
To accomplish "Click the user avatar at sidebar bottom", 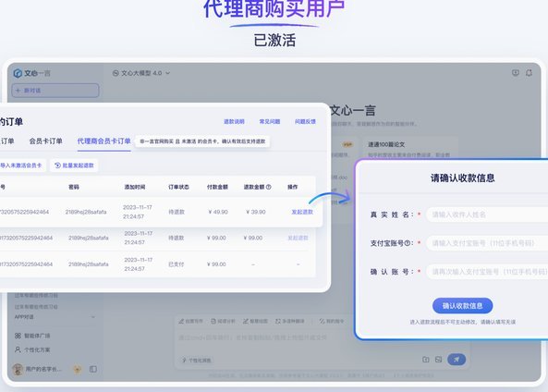I will coord(18,369).
